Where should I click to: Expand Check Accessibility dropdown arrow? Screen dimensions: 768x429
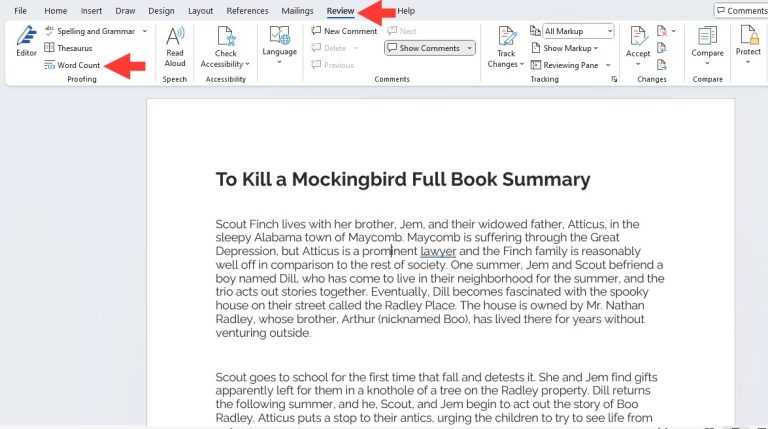[x=247, y=64]
